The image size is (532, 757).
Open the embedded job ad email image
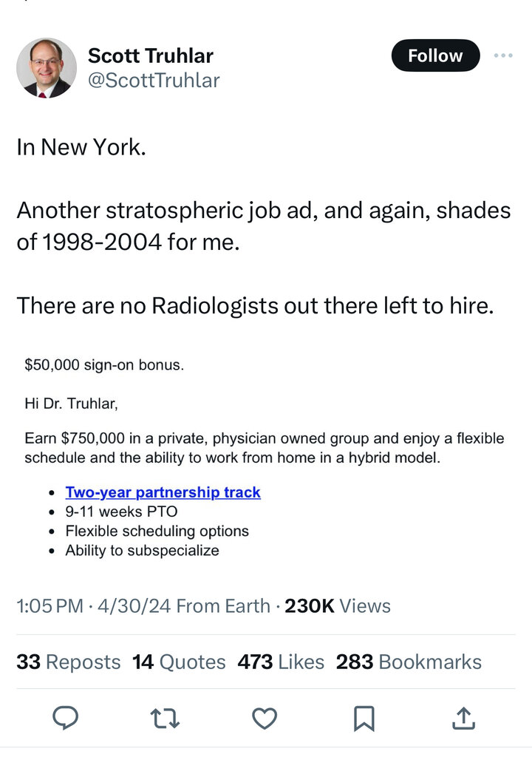(265, 458)
